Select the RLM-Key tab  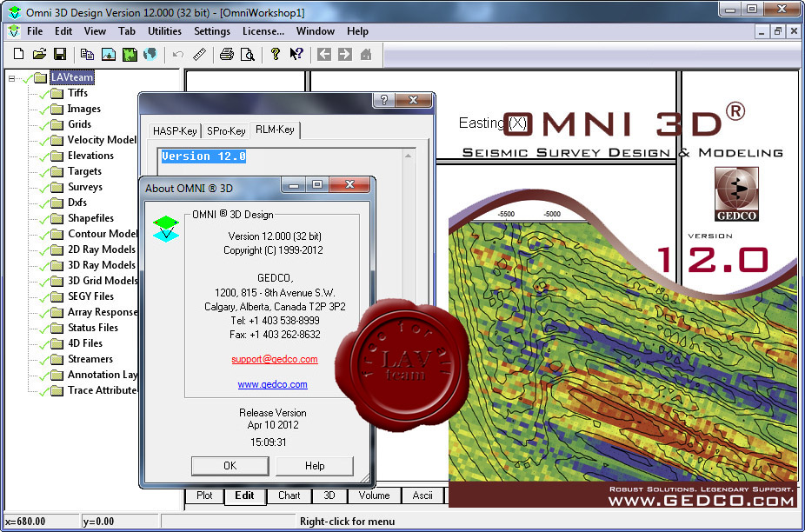click(x=276, y=130)
